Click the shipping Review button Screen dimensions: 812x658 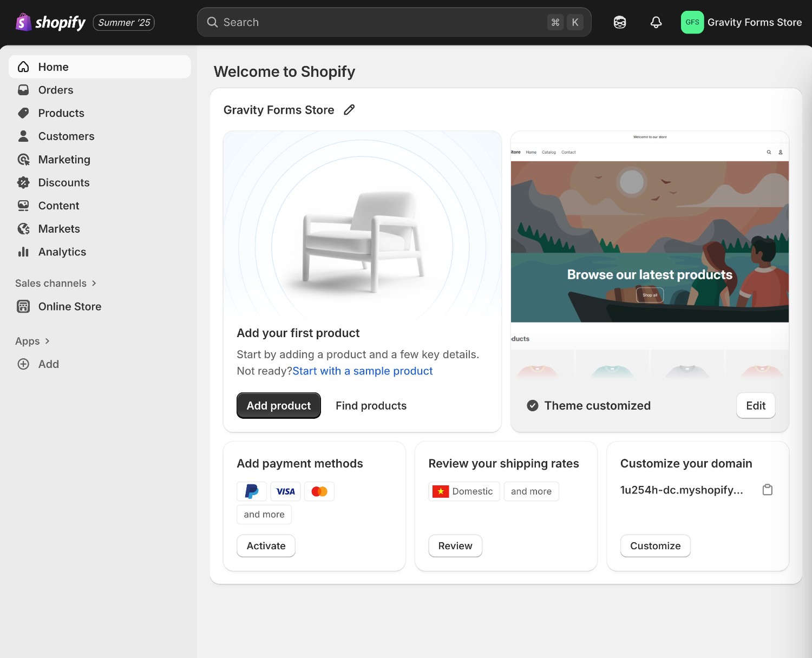point(455,545)
